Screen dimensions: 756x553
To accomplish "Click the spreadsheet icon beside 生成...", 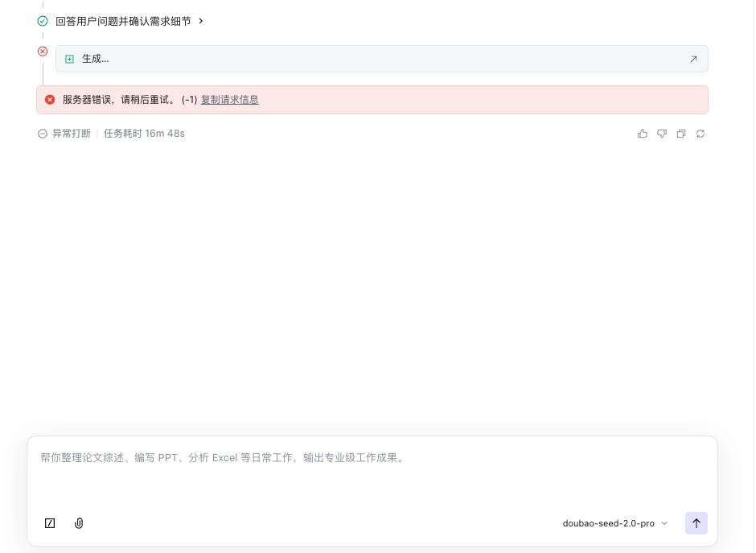I will pyautogui.click(x=69, y=59).
